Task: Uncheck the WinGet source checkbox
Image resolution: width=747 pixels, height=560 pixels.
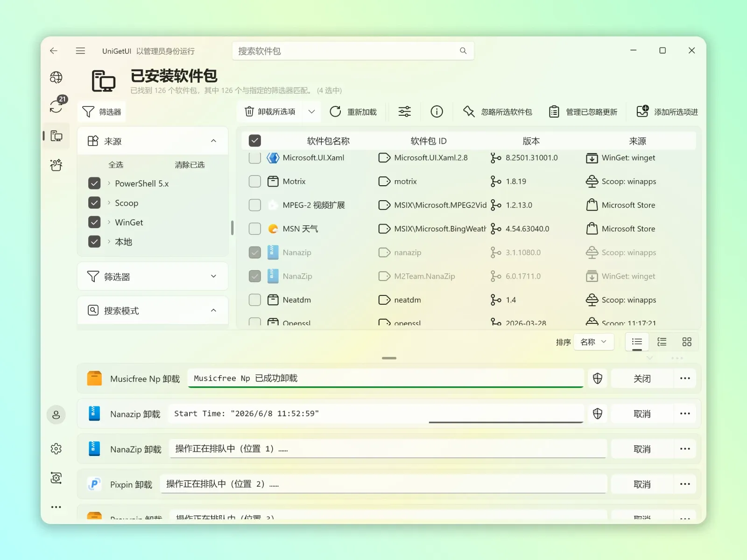Action: tap(94, 222)
